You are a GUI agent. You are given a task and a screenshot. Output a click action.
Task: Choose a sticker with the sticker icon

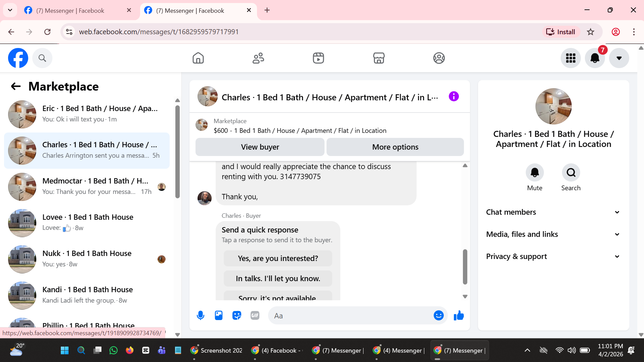pos(237,316)
